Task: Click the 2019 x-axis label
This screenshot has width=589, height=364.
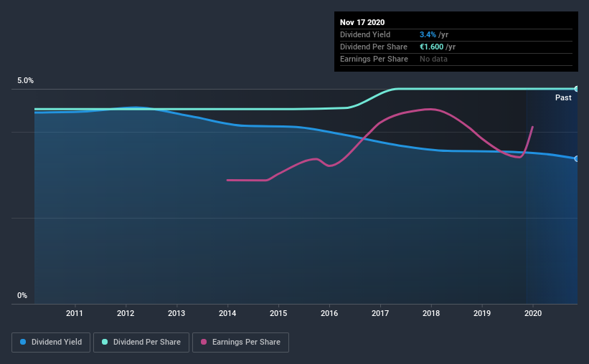Action: [482, 313]
